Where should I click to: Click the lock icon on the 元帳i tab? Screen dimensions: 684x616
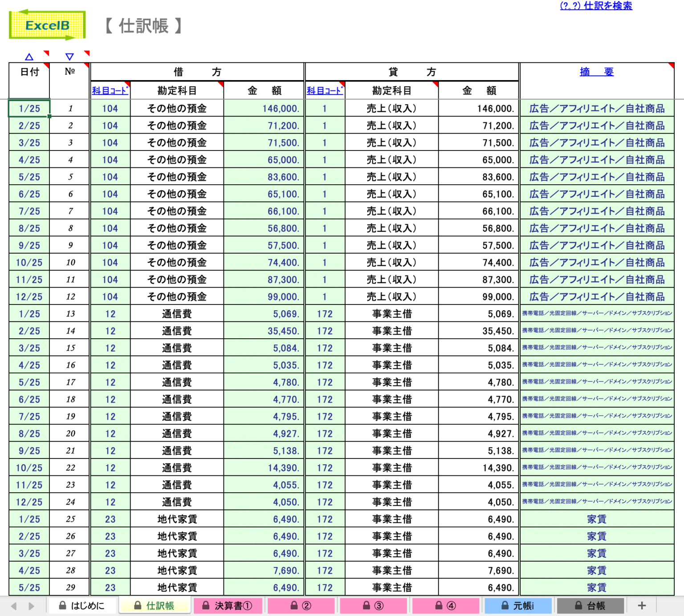coord(504,605)
